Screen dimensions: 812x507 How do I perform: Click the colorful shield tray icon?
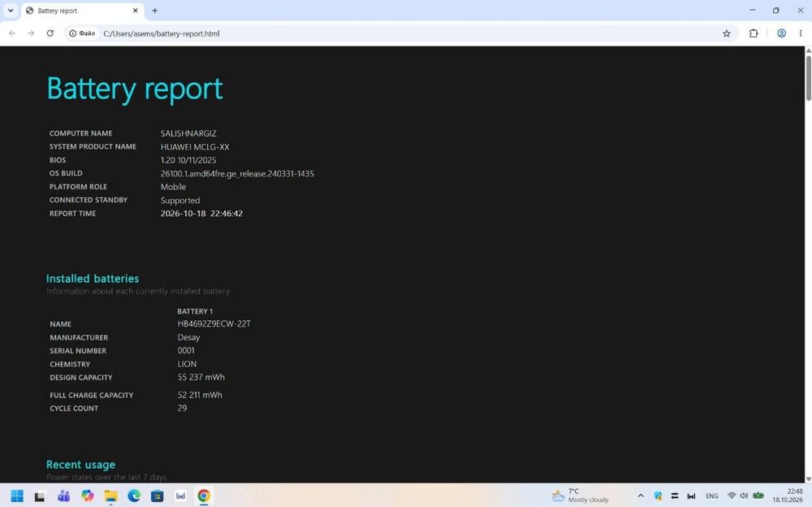point(658,496)
